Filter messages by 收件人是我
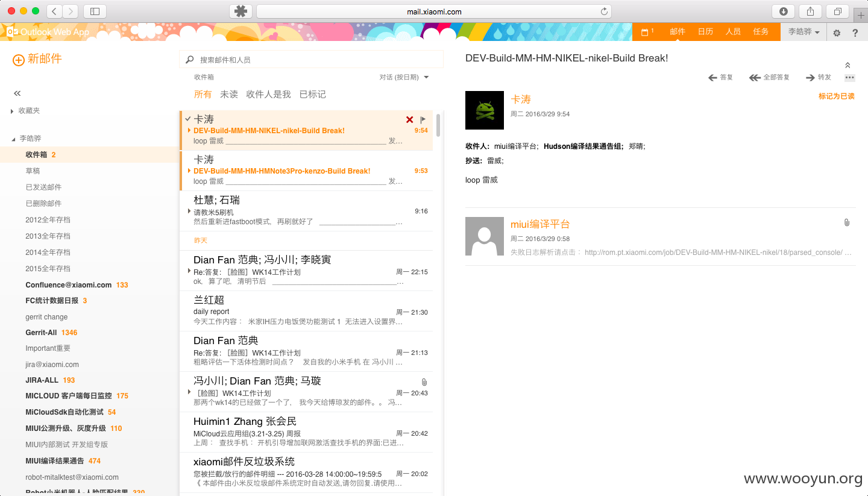Image resolution: width=868 pixels, height=496 pixels. [x=268, y=95]
